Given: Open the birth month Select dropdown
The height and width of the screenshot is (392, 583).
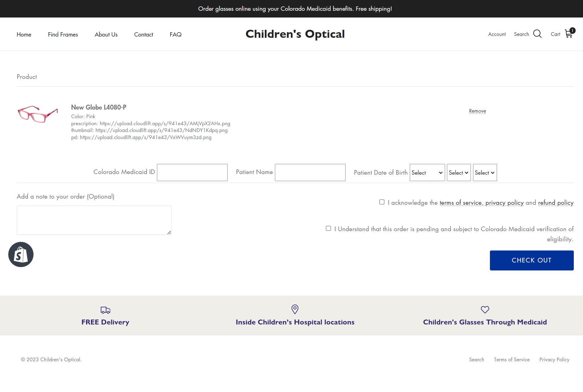Looking at the screenshot, I should (x=427, y=173).
